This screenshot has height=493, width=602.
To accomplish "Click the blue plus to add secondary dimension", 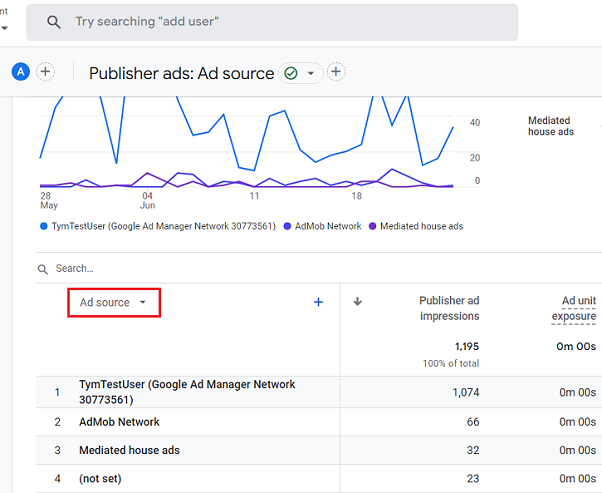I will (x=319, y=302).
